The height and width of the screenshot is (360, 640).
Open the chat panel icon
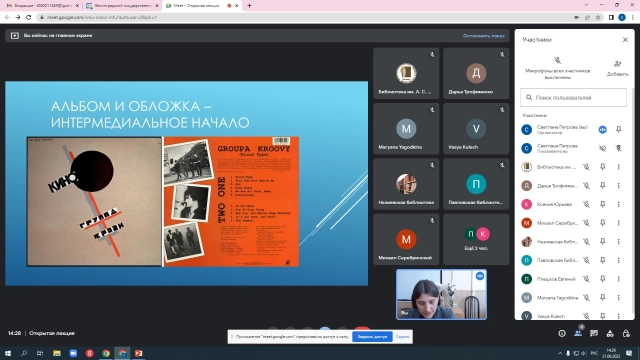point(594,333)
